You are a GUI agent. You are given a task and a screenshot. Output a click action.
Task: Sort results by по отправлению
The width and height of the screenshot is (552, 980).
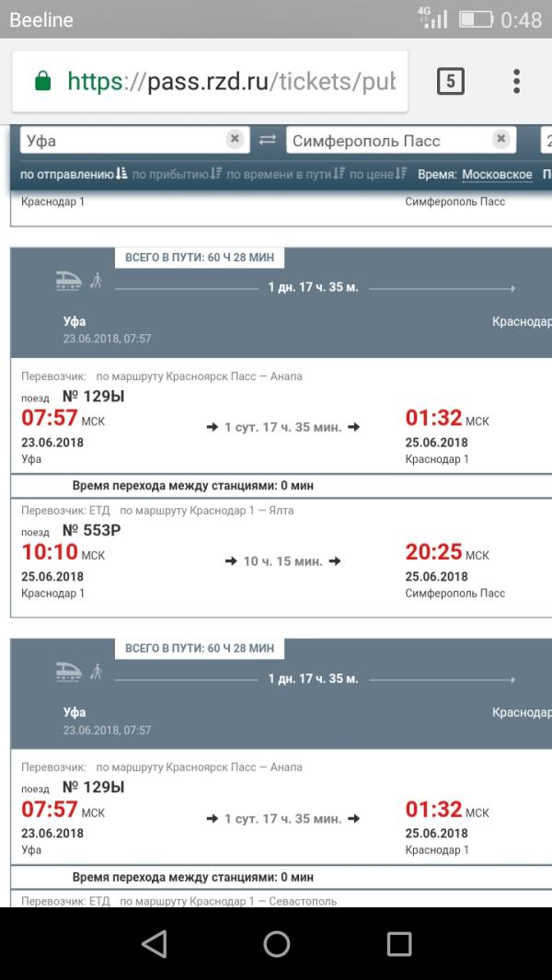(74, 174)
